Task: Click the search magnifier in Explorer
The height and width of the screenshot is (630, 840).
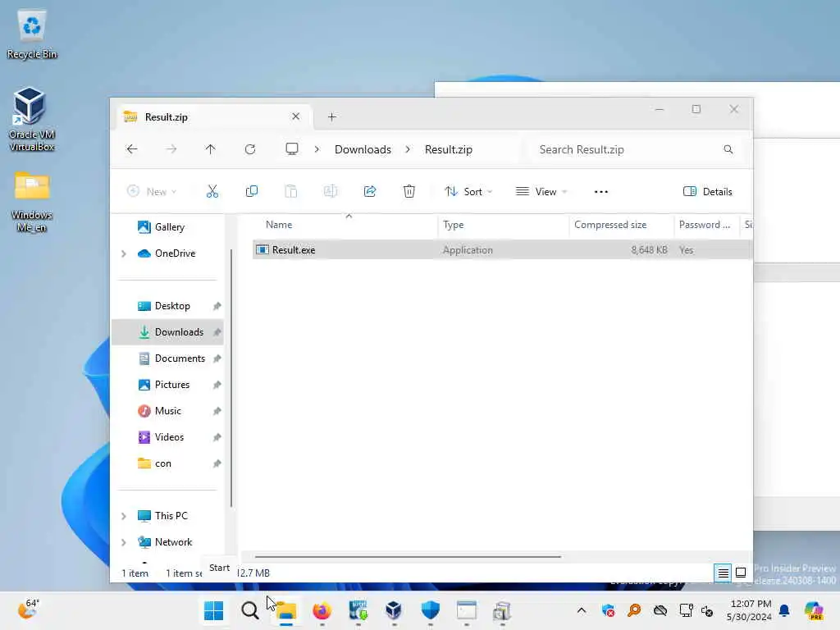Action: [x=728, y=149]
